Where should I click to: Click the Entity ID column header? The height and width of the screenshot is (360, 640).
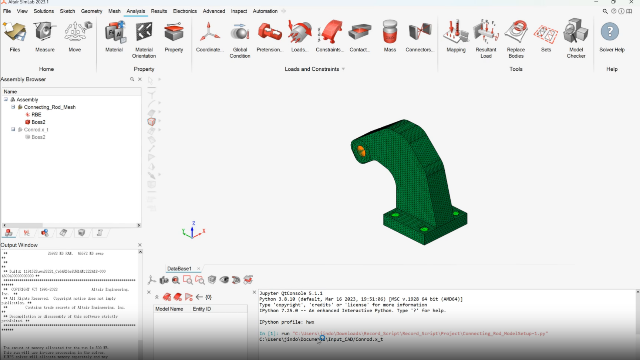pyautogui.click(x=202, y=309)
